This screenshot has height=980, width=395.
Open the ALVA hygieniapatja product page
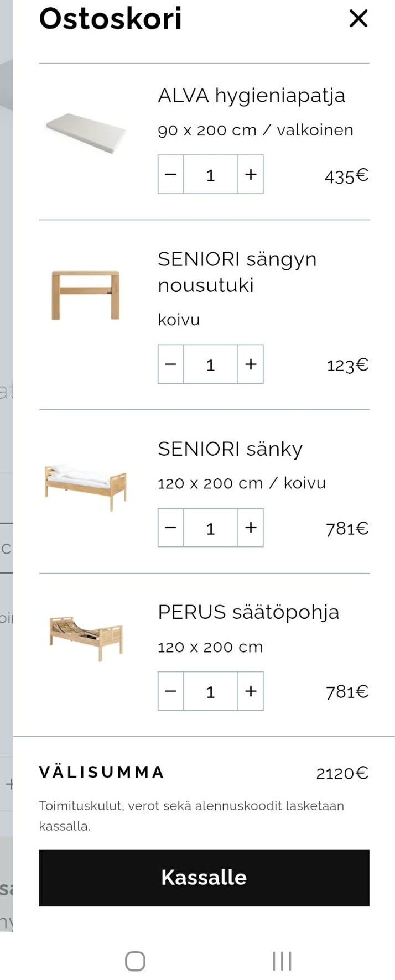pyautogui.click(x=252, y=95)
